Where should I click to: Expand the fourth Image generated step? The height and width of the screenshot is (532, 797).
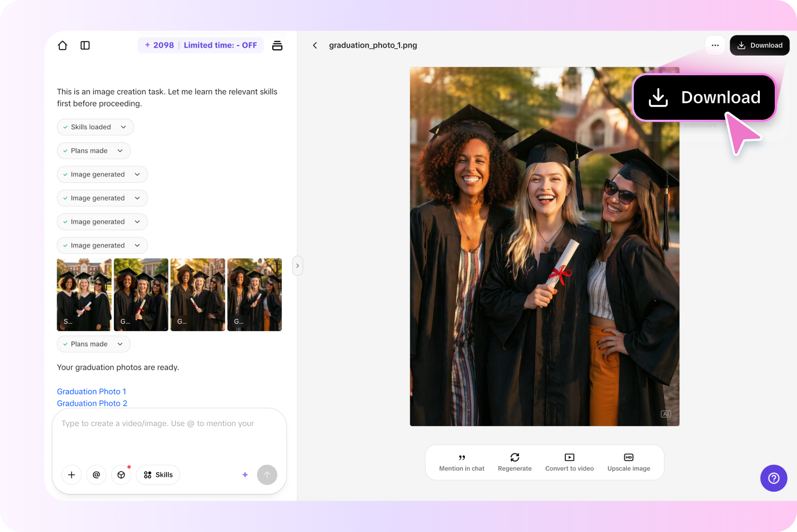tap(102, 245)
